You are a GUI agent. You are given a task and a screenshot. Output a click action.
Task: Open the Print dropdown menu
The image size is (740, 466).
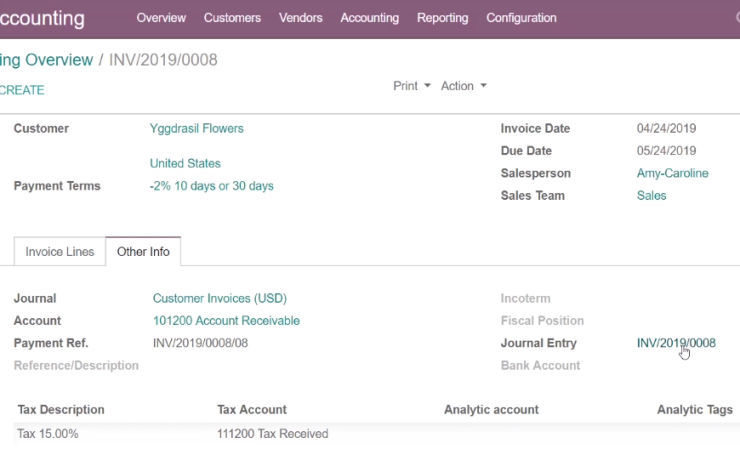point(412,86)
